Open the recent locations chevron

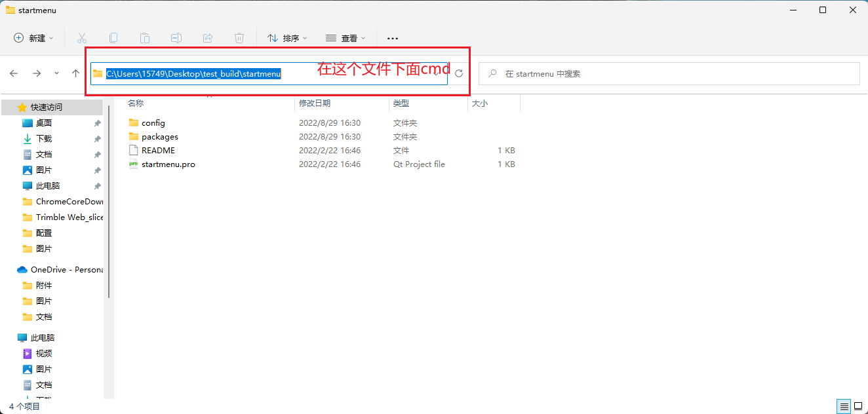click(x=56, y=73)
